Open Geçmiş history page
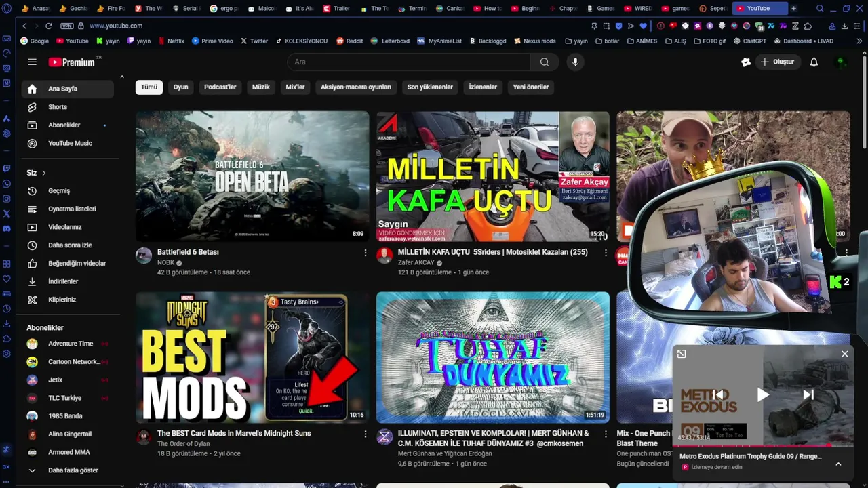Screen dimensions: 868x488 point(67,191)
